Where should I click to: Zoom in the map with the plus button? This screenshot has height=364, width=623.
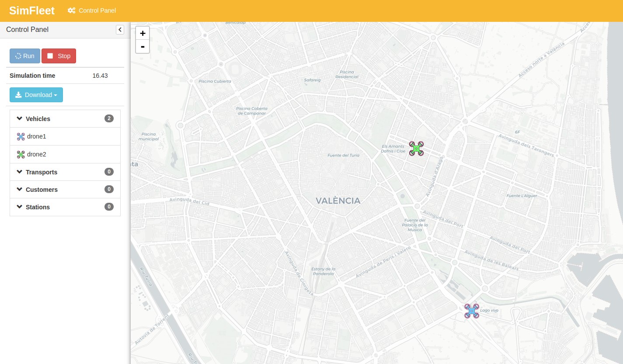tap(143, 33)
